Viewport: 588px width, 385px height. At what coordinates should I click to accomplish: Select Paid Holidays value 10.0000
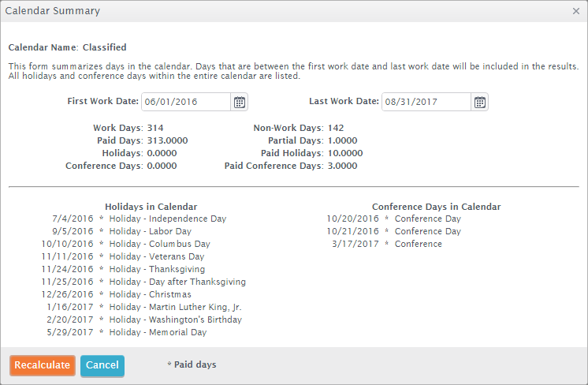[345, 153]
